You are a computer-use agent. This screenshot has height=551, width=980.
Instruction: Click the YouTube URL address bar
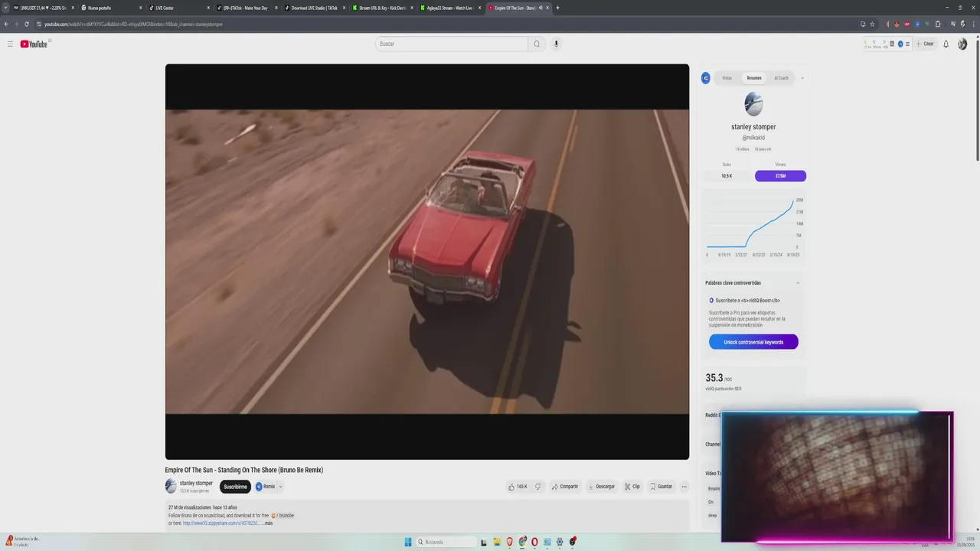point(444,24)
